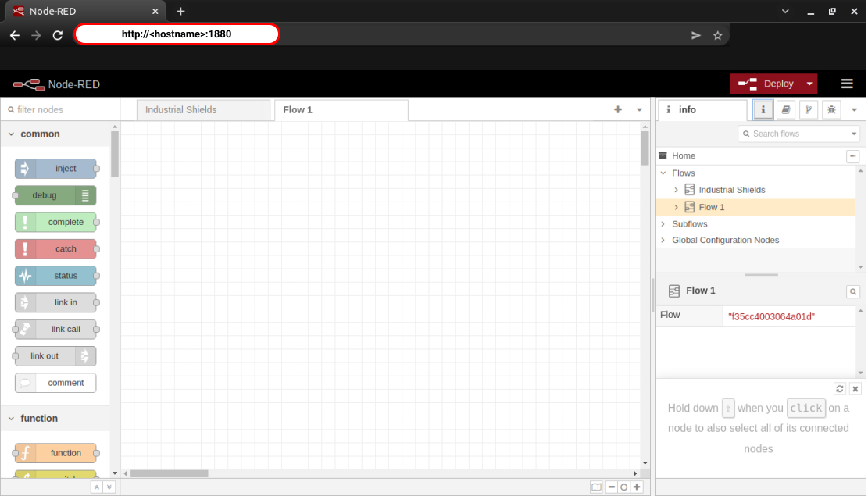
Task: Select the link in node in the palette
Action: (x=56, y=302)
